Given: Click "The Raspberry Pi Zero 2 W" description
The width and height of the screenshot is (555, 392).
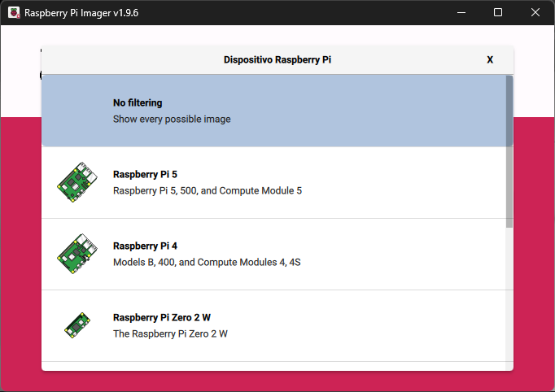Looking at the screenshot, I should (170, 334).
